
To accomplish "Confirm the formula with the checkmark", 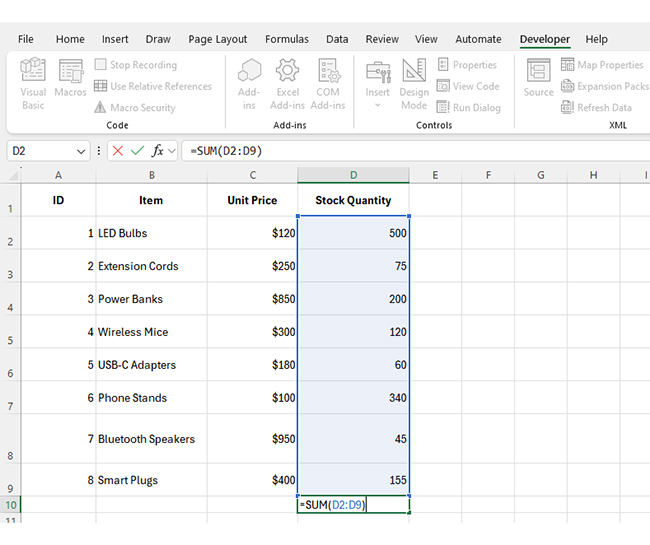I will coord(137,151).
